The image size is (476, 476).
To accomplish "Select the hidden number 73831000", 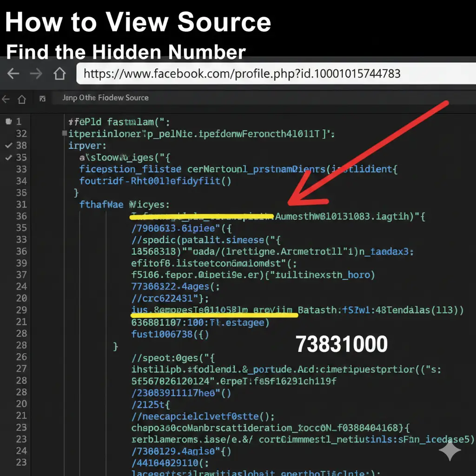I will pyautogui.click(x=343, y=344).
